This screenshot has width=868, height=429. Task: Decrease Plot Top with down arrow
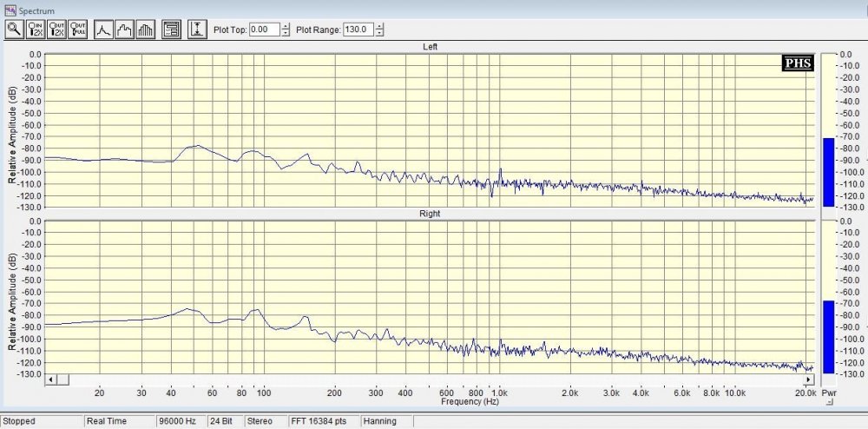click(x=286, y=33)
